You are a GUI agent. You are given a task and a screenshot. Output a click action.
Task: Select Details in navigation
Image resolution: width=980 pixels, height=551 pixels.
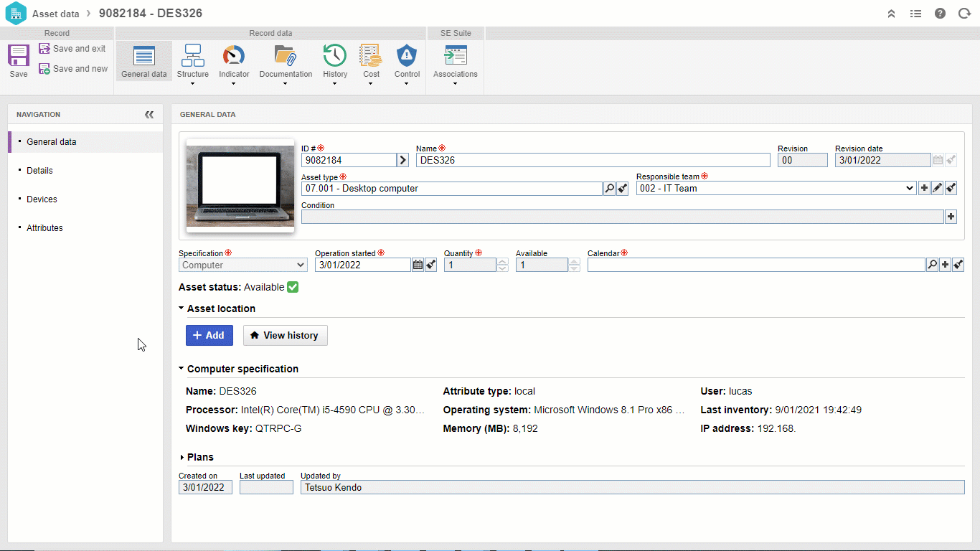click(x=85, y=171)
